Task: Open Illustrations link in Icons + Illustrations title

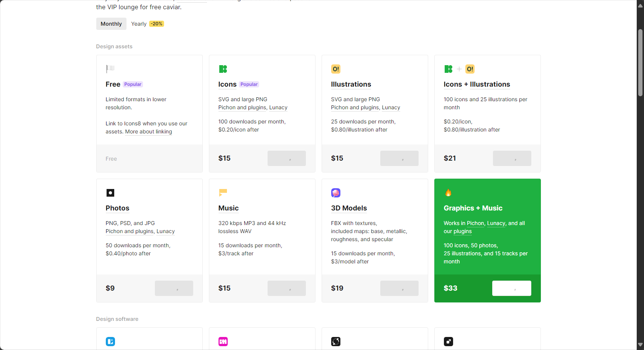Action: coord(490,84)
